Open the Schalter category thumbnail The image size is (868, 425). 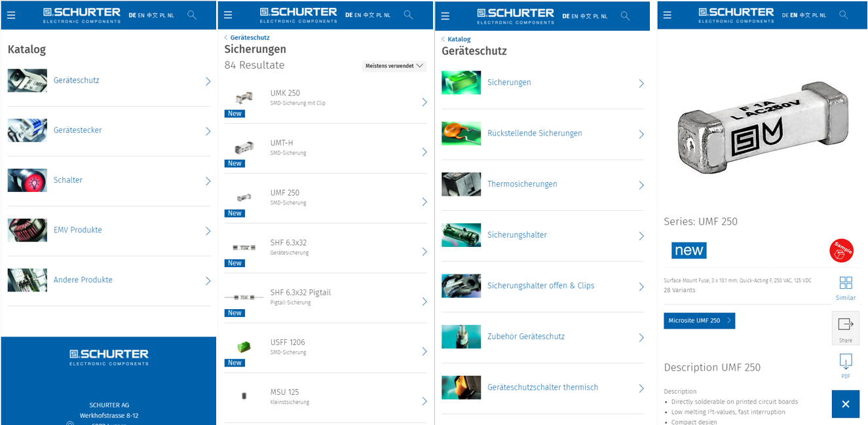tap(28, 180)
